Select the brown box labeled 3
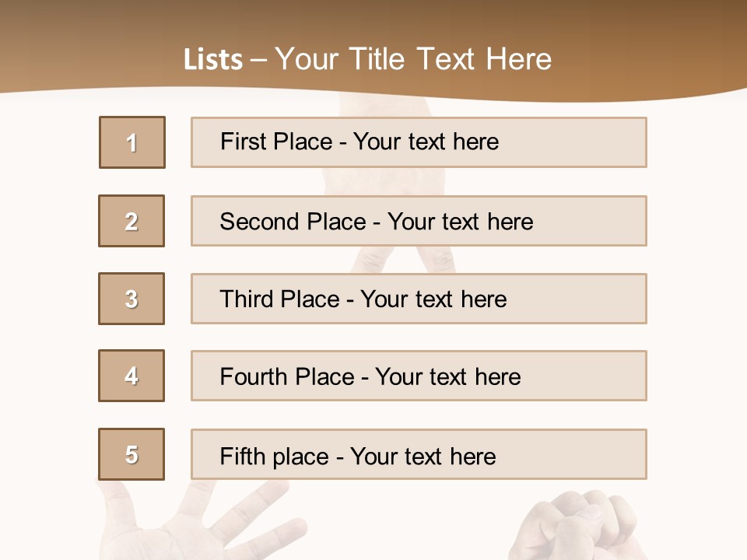 click(x=132, y=299)
